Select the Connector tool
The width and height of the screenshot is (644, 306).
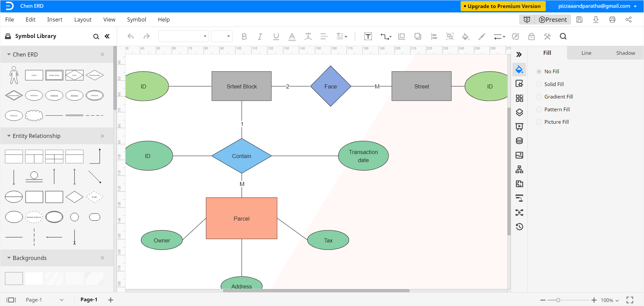pos(384,36)
